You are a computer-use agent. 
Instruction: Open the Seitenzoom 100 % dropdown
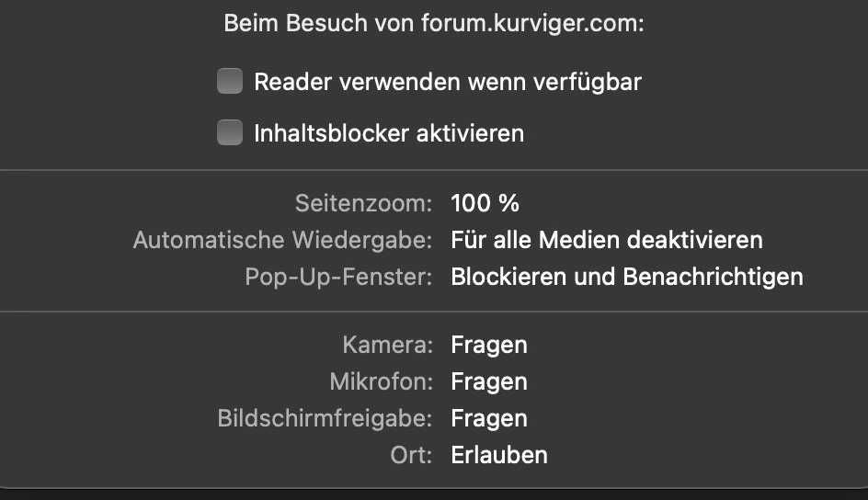click(x=485, y=204)
